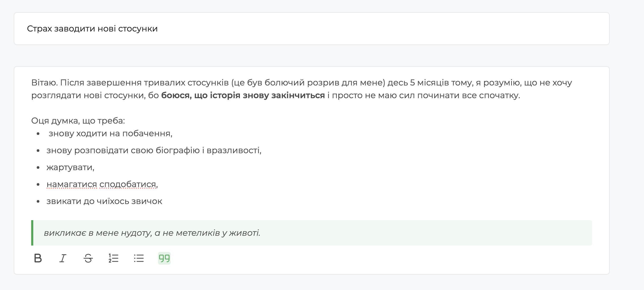Click the bullet item 'звикати до чиїхось звичок'
This screenshot has height=290, width=644.
(105, 201)
